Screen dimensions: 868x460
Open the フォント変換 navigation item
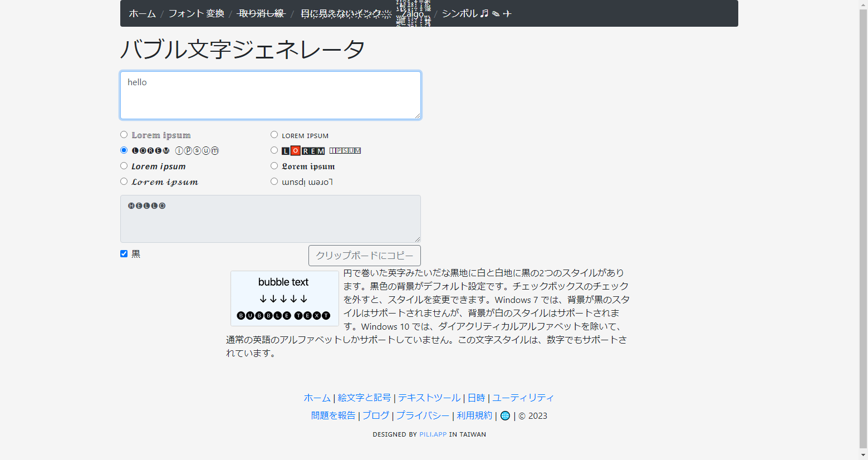click(x=196, y=13)
